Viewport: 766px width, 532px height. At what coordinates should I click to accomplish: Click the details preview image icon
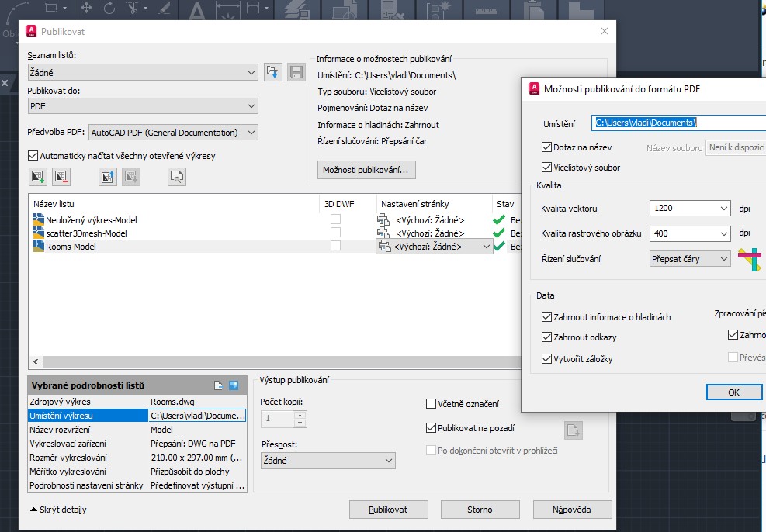coord(234,385)
